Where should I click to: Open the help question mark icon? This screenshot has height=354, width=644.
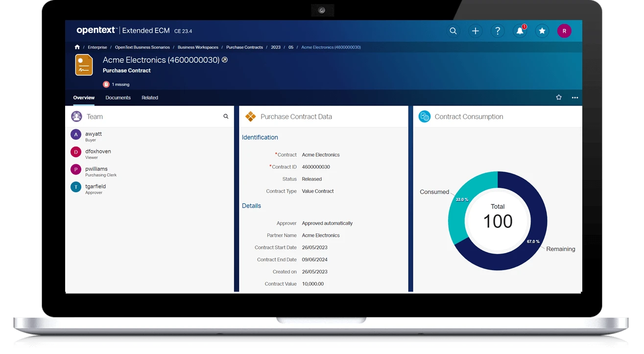498,31
